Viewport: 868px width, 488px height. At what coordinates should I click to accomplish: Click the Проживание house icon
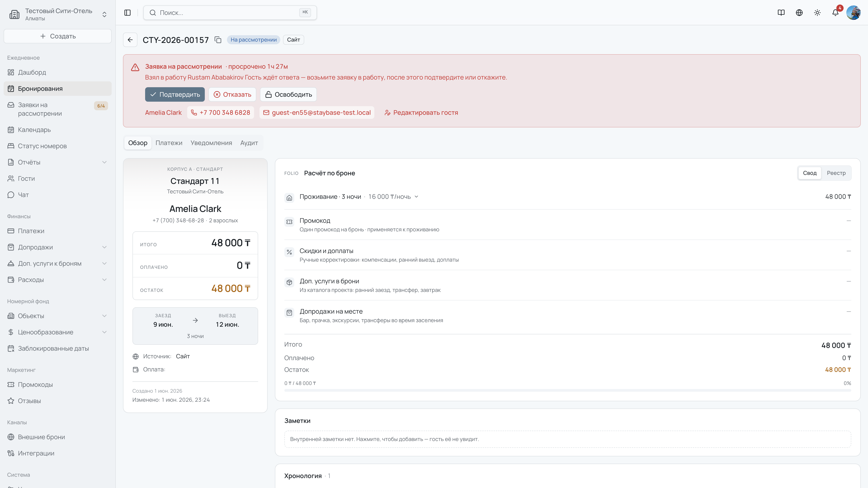pyautogui.click(x=289, y=198)
